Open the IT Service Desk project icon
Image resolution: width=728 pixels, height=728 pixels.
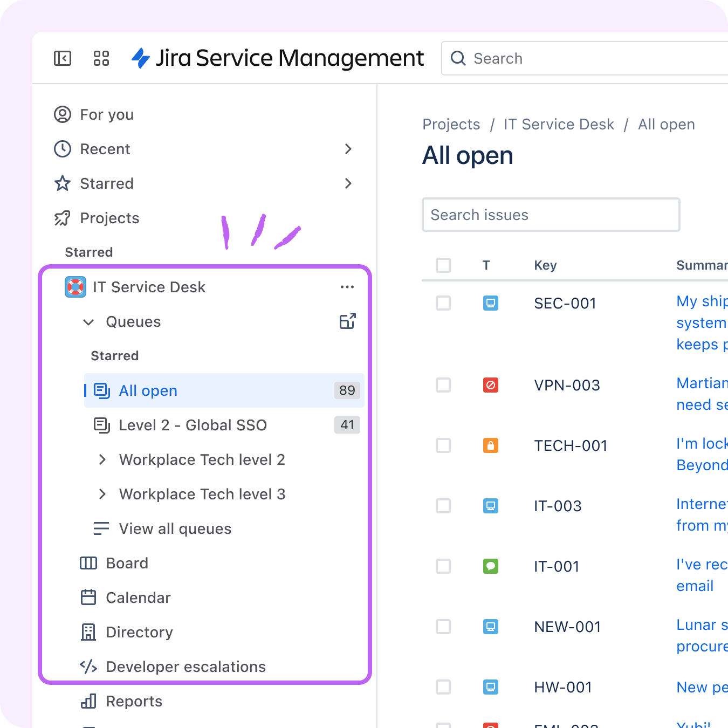75,287
